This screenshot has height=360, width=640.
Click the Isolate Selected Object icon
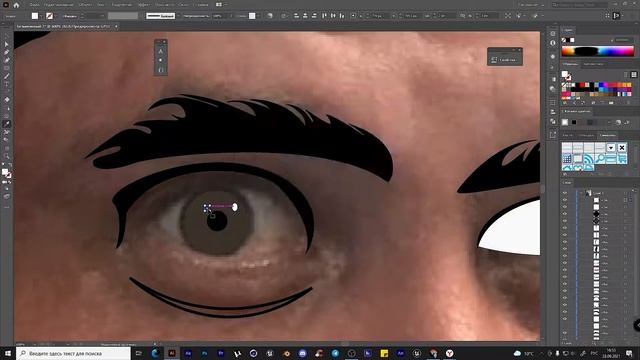(508, 16)
